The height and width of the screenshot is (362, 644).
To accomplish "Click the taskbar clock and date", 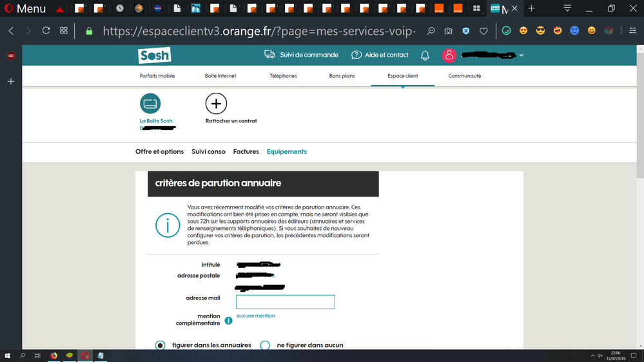I will [x=616, y=356].
